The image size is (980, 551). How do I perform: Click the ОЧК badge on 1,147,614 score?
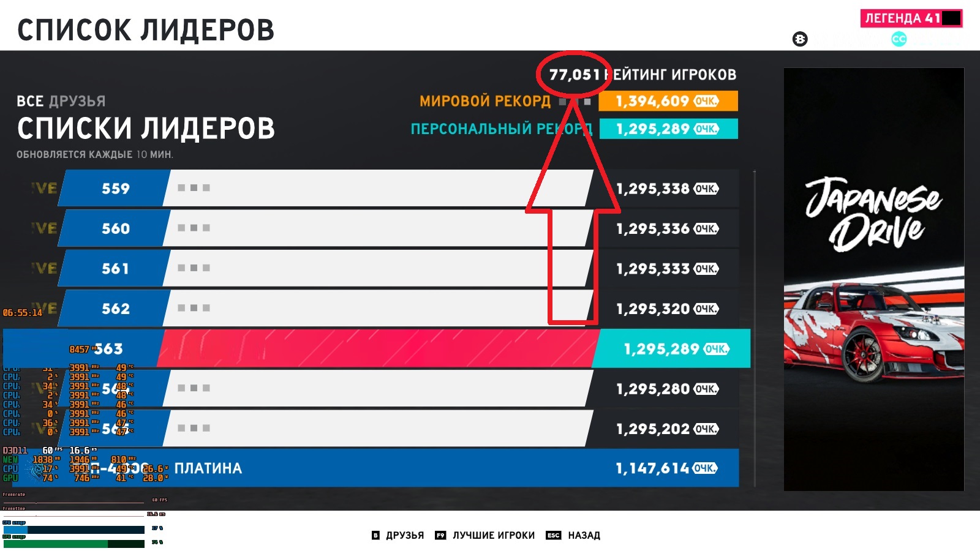coord(705,468)
